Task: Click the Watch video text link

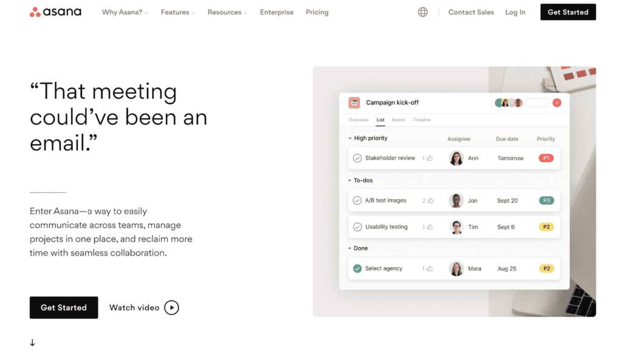Action: (x=134, y=308)
